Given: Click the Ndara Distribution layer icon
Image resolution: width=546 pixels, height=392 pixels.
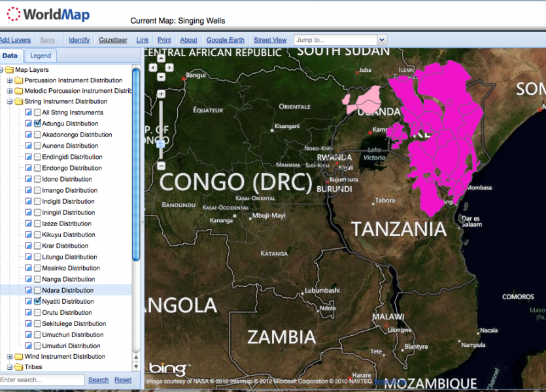Looking at the screenshot, I should (29, 291).
